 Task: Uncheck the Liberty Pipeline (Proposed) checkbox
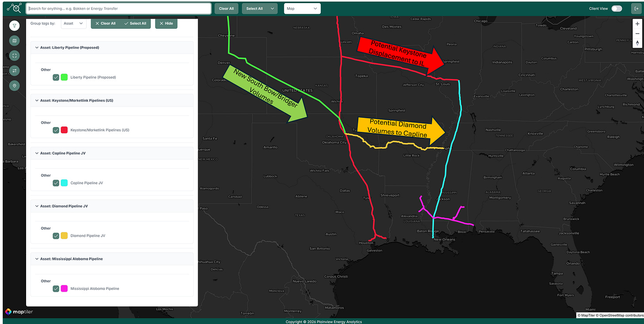pyautogui.click(x=56, y=77)
